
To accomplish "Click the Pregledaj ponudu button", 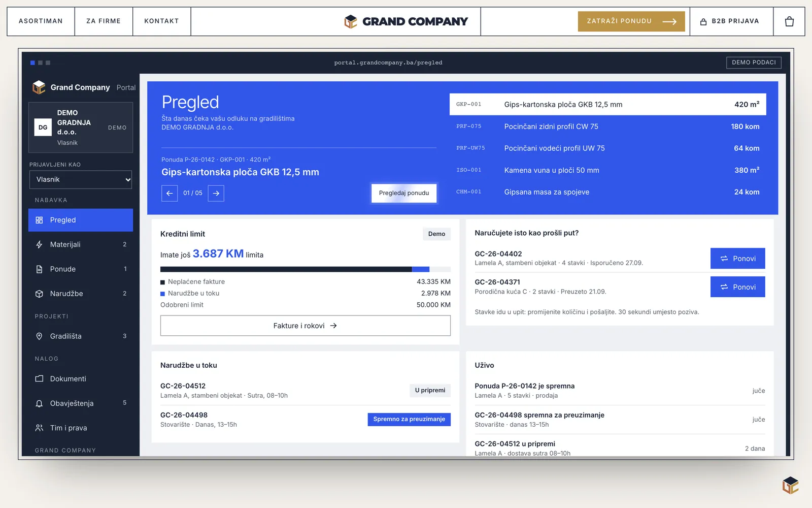I will 404,193.
